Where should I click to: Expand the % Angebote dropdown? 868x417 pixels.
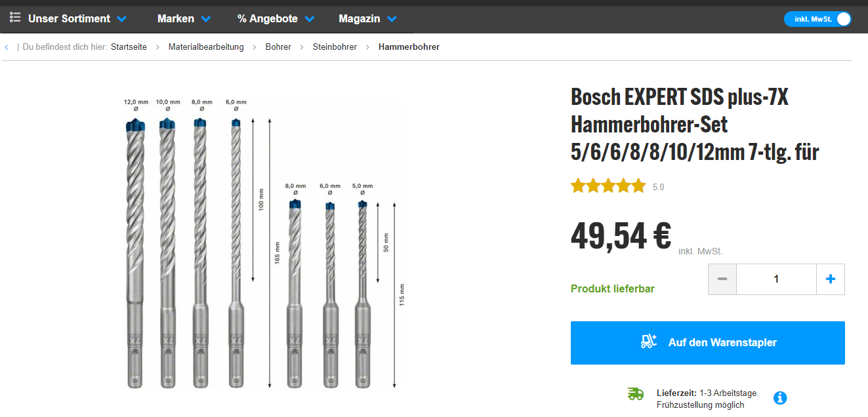click(x=276, y=18)
